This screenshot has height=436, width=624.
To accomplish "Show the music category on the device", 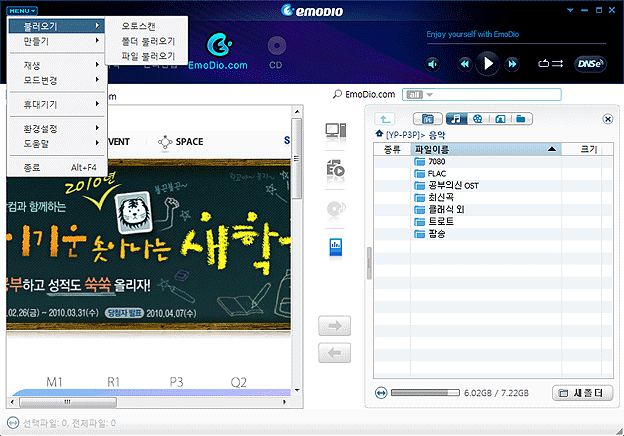I will coord(456,119).
